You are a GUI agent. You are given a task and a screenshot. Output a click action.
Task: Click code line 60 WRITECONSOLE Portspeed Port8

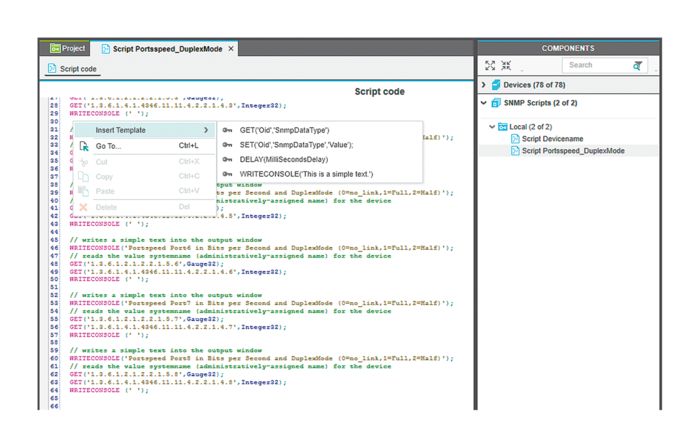(x=261, y=358)
